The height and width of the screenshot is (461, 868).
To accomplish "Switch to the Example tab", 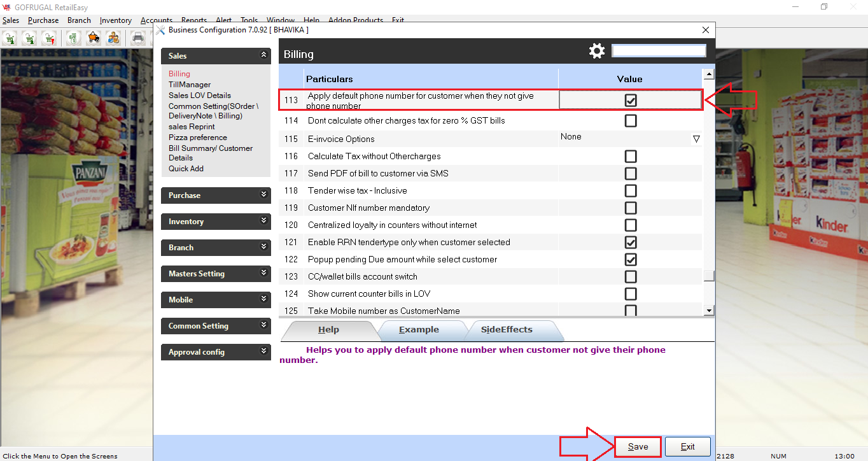I will 419,330.
